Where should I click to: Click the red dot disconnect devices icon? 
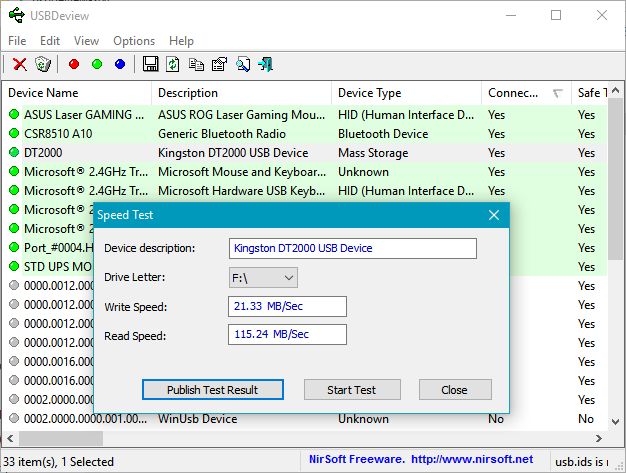coord(74,64)
